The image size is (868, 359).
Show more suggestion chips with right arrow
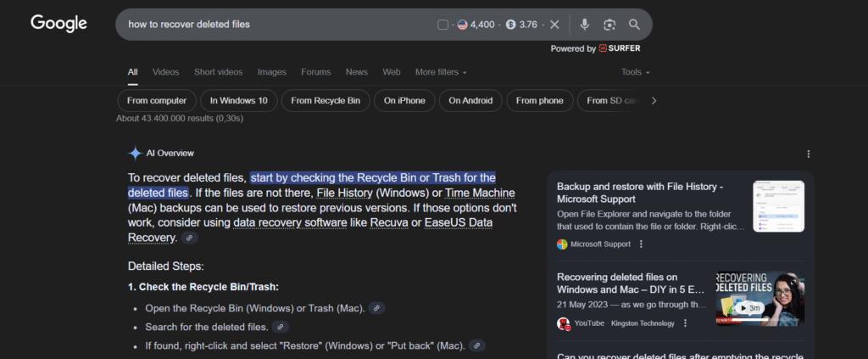(654, 101)
